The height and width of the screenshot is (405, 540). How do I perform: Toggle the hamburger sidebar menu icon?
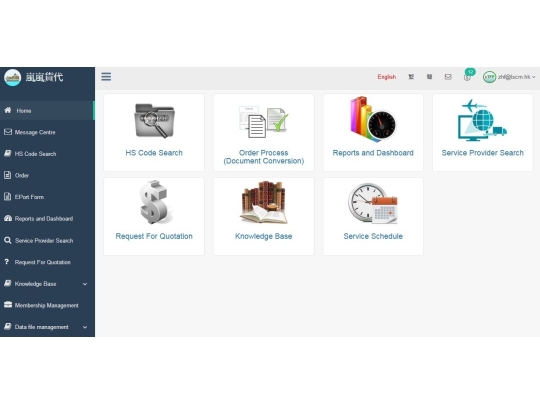point(106,76)
